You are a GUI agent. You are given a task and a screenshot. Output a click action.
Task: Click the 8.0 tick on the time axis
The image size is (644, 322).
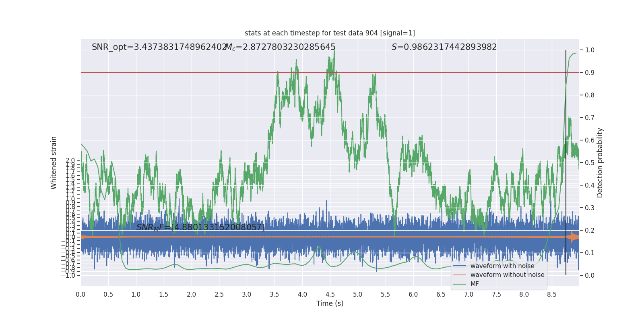click(x=524, y=295)
